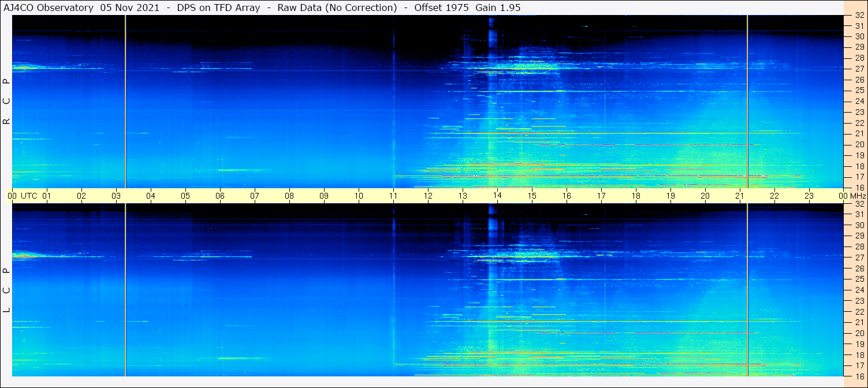868x388 pixels.
Task: Click 30 MHz on the LCP frequency scale
Action: pyautogui.click(x=859, y=225)
